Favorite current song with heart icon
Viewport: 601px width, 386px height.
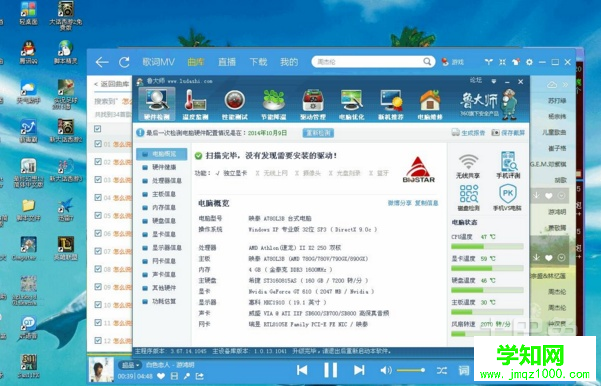click(161, 376)
